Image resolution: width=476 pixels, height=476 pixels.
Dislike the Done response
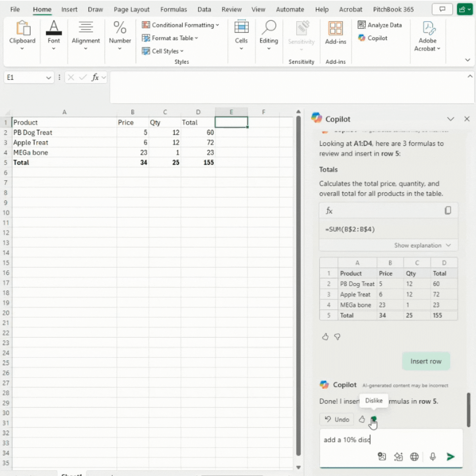[374, 419]
